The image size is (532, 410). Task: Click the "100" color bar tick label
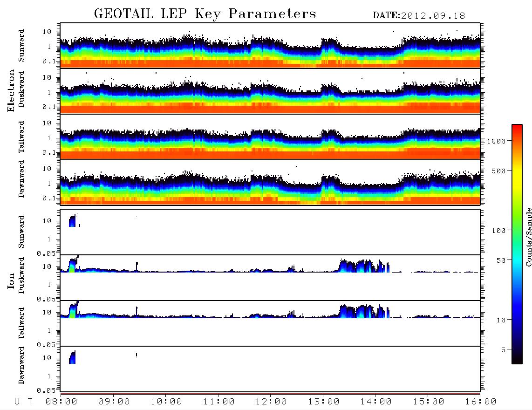tap(499, 231)
